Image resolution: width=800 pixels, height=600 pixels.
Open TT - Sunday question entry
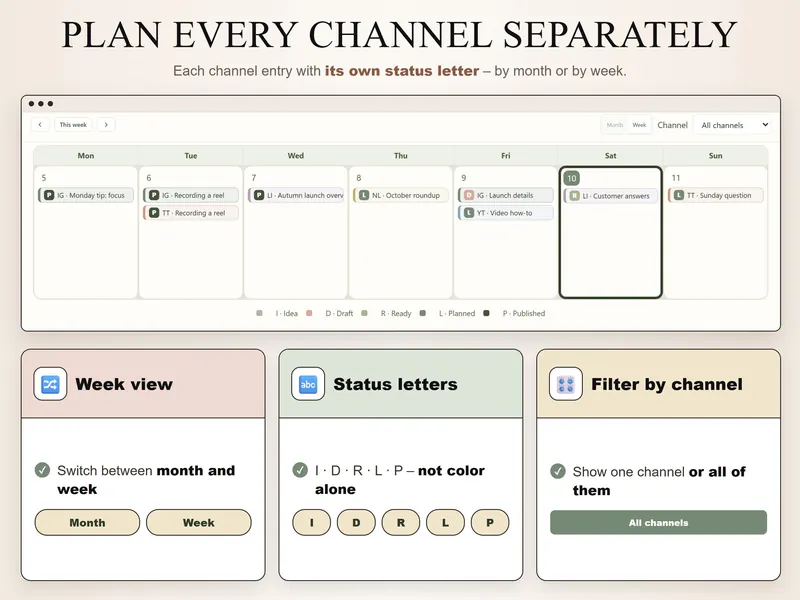[x=716, y=195]
